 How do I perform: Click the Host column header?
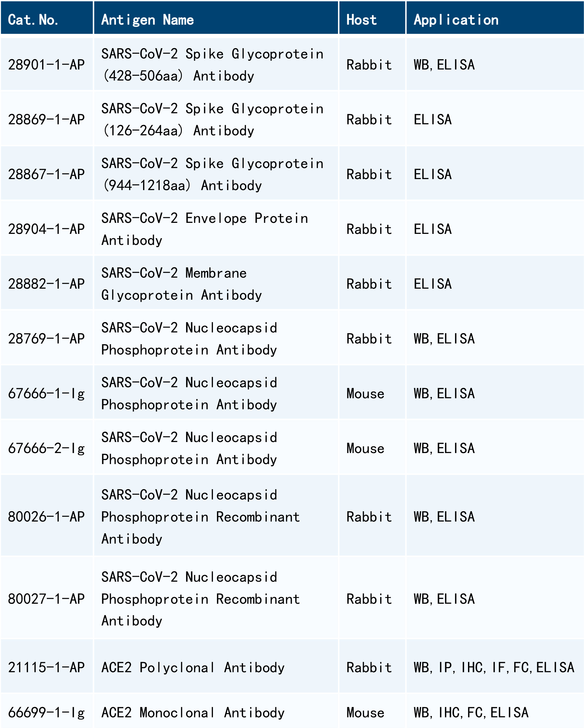tap(361, 20)
